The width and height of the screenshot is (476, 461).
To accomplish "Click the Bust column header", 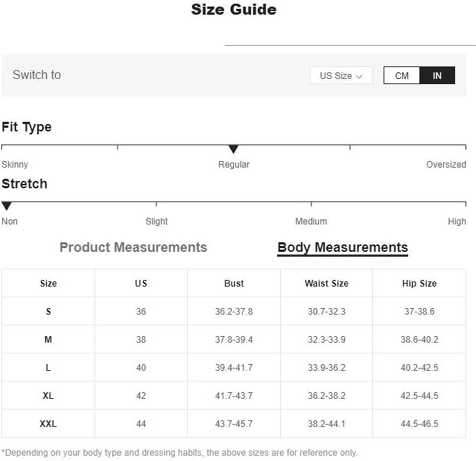I will point(234,283).
